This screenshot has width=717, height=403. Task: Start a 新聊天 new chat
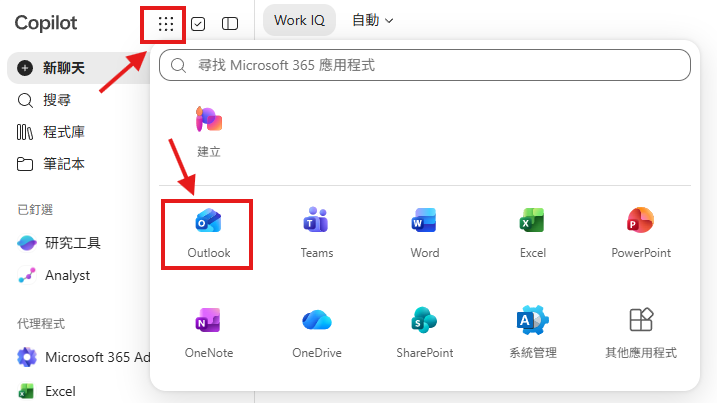coord(79,68)
